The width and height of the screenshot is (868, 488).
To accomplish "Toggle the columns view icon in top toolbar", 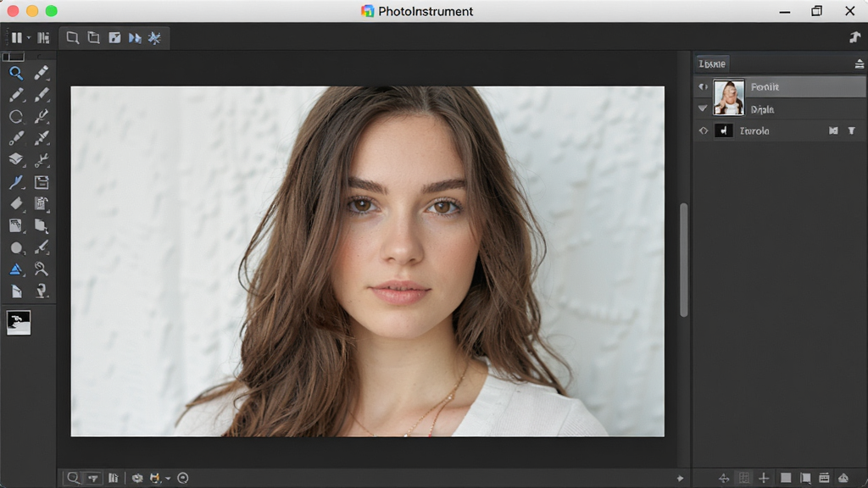I will coord(43,37).
